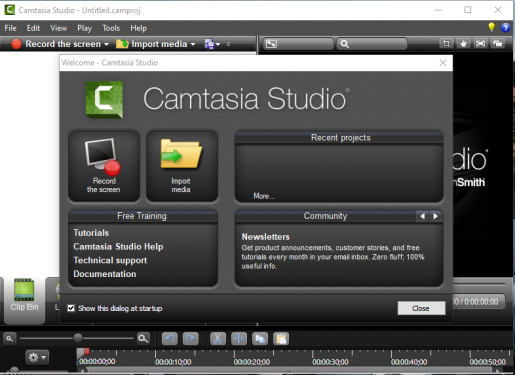This screenshot has width=515, height=375.
Task: Click the Copy timeline icon
Action: tap(260, 339)
